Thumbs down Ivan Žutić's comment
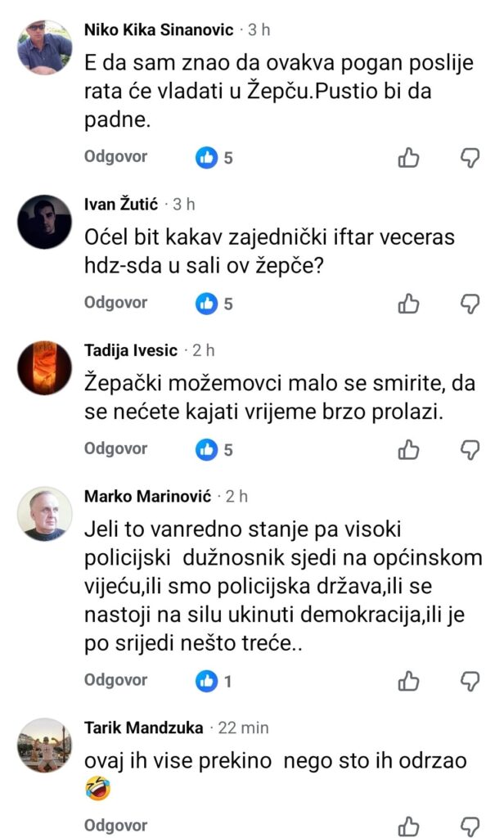 [x=470, y=304]
